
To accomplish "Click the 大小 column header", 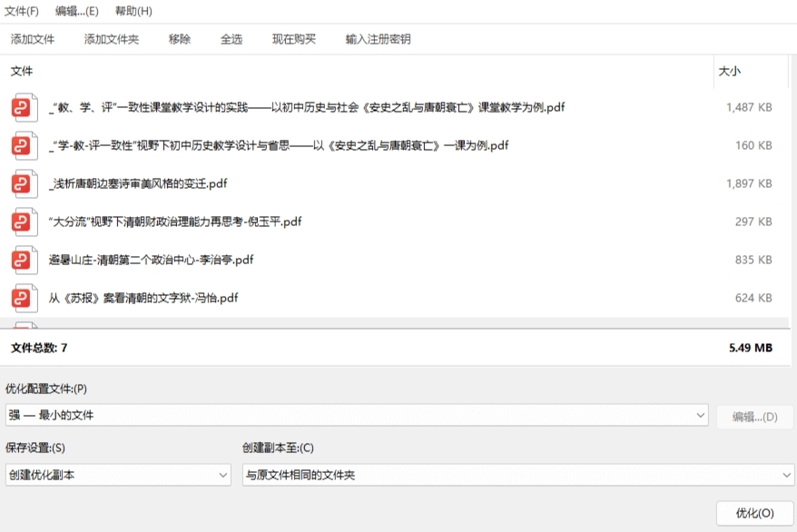I will point(730,71).
